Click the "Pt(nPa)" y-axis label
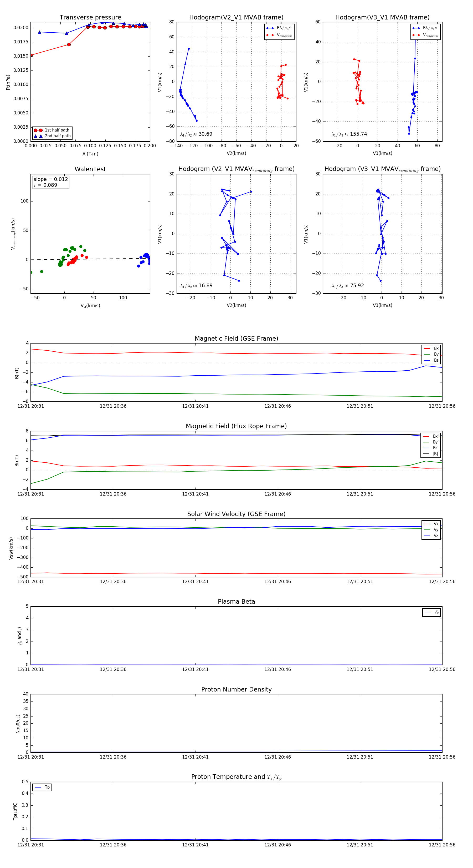Screen dimensions: 473x868 coord(8,82)
